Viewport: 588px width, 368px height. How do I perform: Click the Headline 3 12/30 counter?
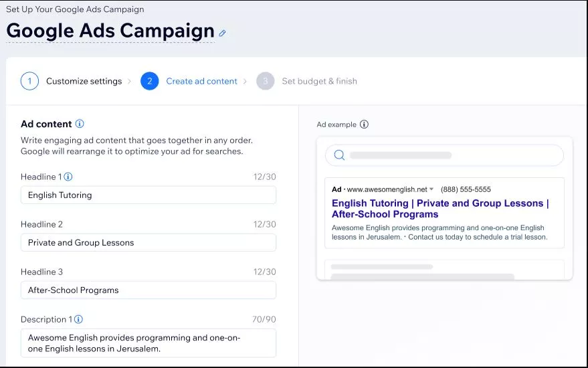coord(265,272)
